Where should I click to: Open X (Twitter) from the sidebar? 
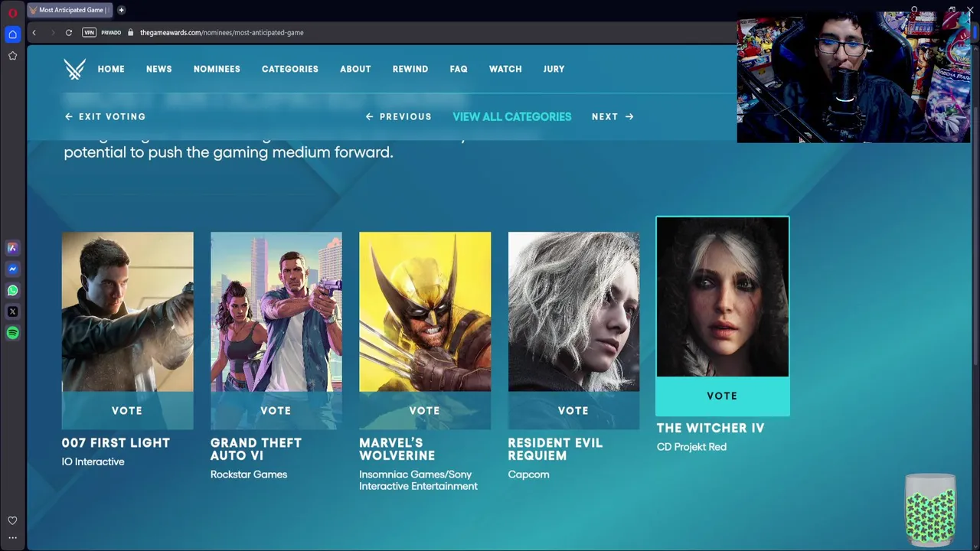tap(12, 311)
